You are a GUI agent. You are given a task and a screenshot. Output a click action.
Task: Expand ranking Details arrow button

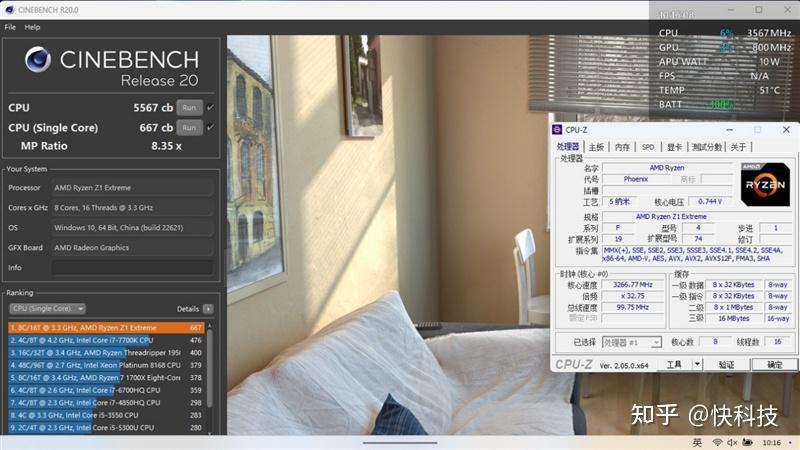click(208, 309)
